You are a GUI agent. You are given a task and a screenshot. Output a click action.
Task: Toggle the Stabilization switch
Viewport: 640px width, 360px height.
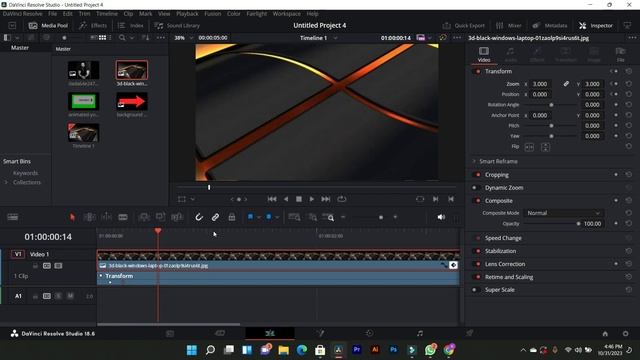[x=478, y=251]
